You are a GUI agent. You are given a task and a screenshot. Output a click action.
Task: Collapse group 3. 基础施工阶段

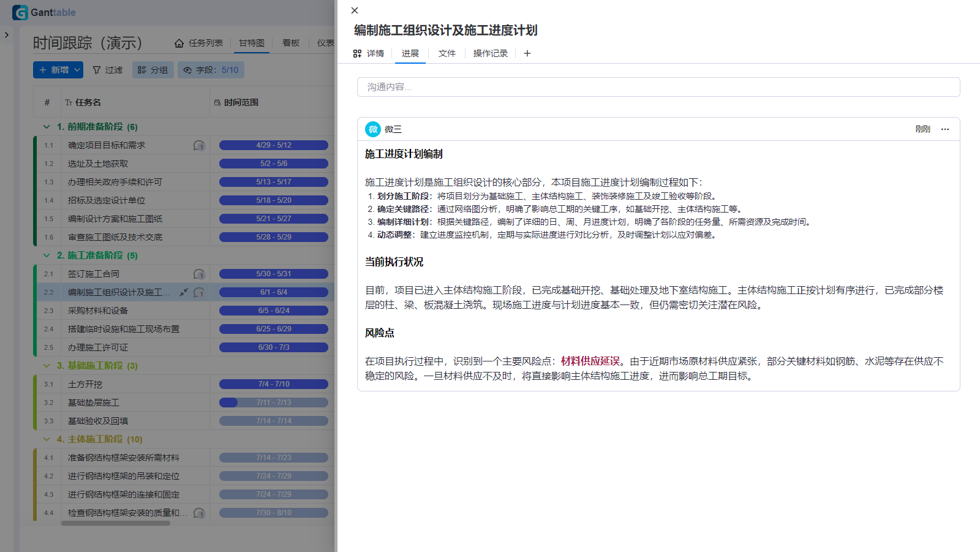(47, 366)
